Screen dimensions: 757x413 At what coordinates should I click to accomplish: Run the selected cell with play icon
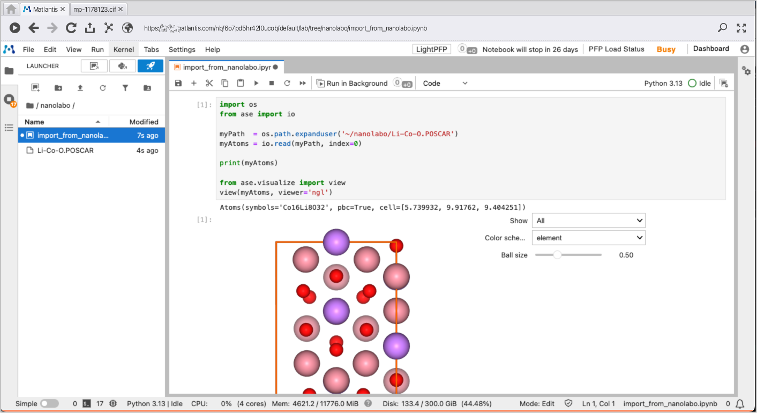click(x=256, y=83)
